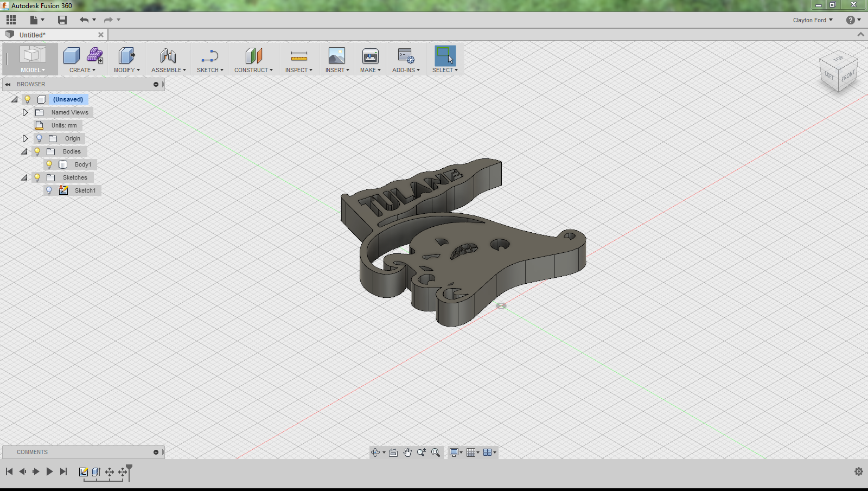Click the Create box primitive icon
Screen dimensions: 868x491
(72, 55)
